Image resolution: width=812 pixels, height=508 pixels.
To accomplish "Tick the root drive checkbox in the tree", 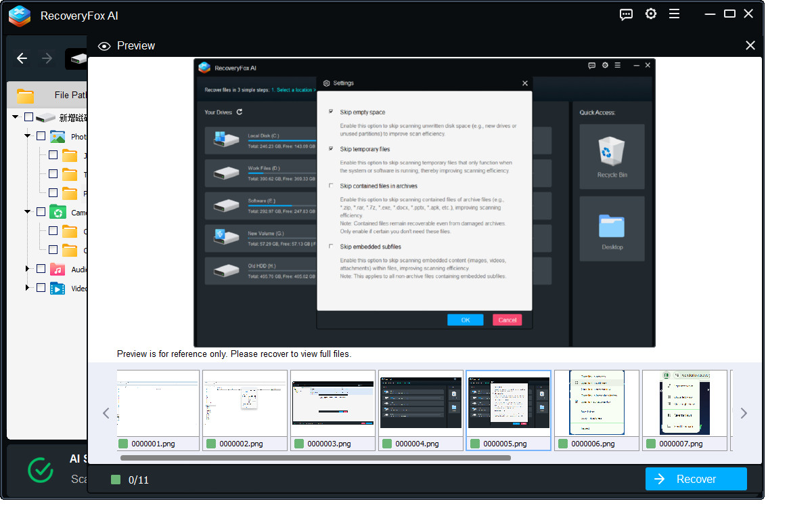I will 28,117.
